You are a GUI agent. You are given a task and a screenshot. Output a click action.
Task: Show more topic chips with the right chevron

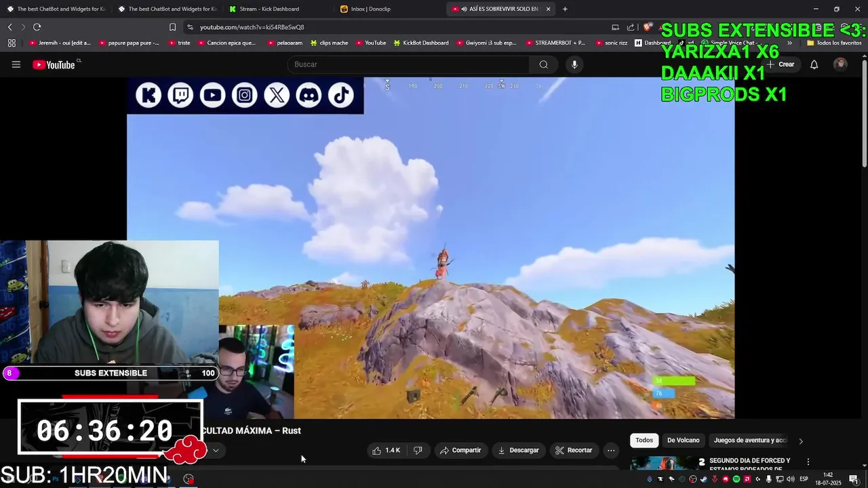coord(800,441)
